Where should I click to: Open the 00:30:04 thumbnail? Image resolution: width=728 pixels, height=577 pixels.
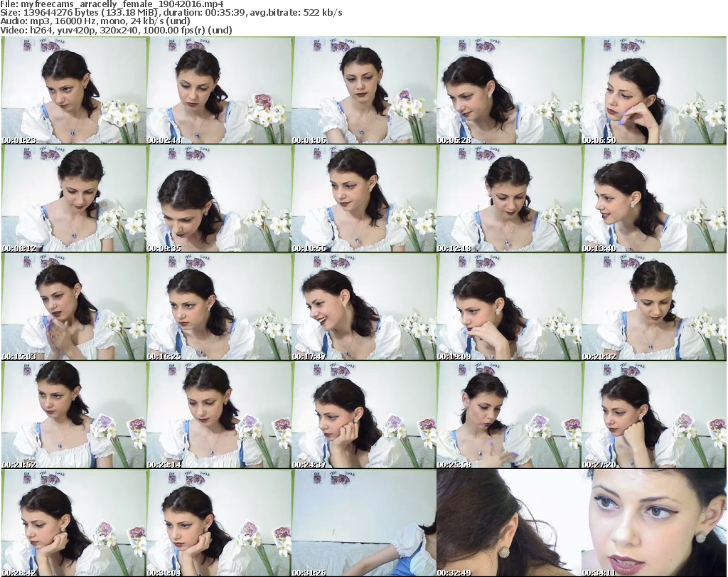[219, 523]
